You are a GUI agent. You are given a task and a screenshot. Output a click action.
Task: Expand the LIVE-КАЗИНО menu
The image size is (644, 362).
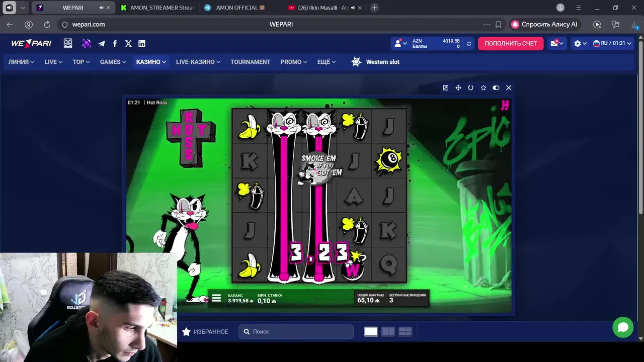198,62
